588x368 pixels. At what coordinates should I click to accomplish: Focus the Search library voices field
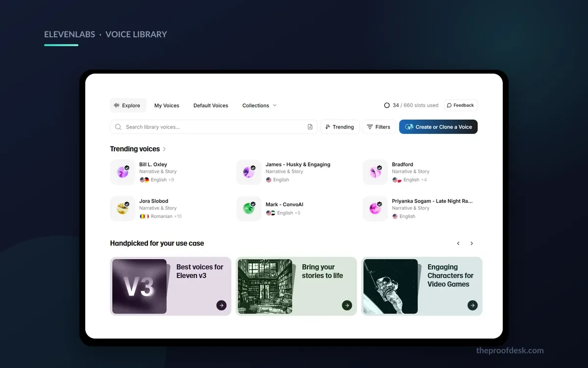point(214,127)
